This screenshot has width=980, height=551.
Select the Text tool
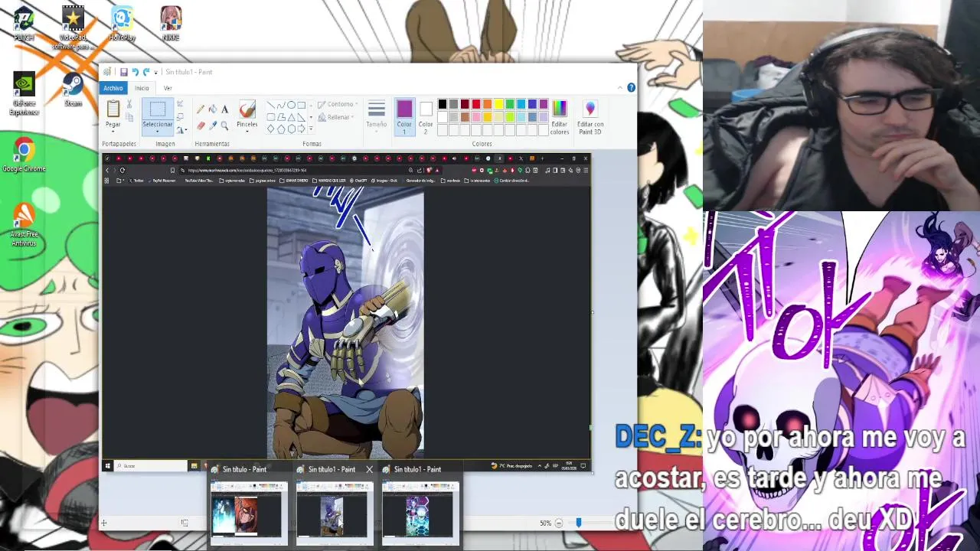coord(224,109)
